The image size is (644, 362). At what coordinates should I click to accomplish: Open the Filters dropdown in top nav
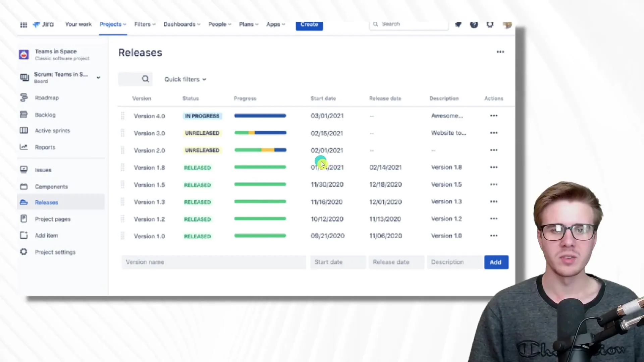(144, 24)
